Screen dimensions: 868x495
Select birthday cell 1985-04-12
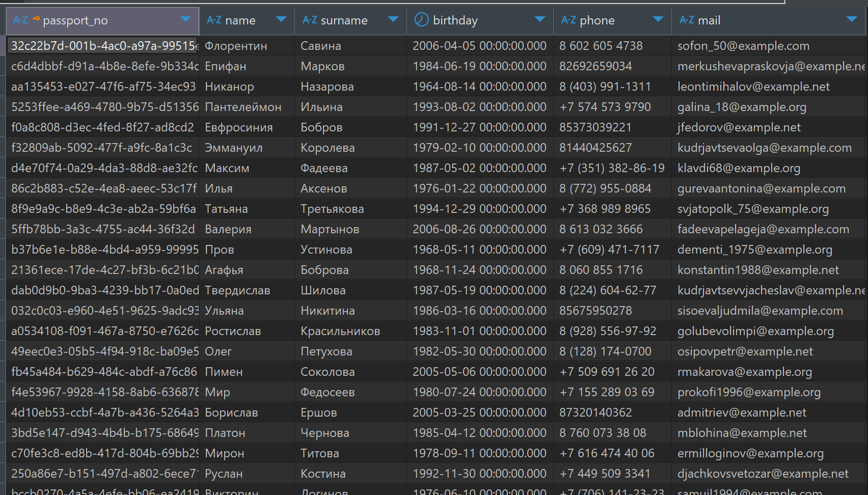click(480, 433)
